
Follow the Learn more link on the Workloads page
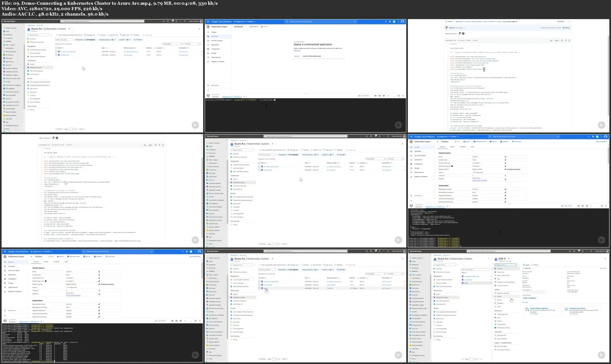[297, 50]
